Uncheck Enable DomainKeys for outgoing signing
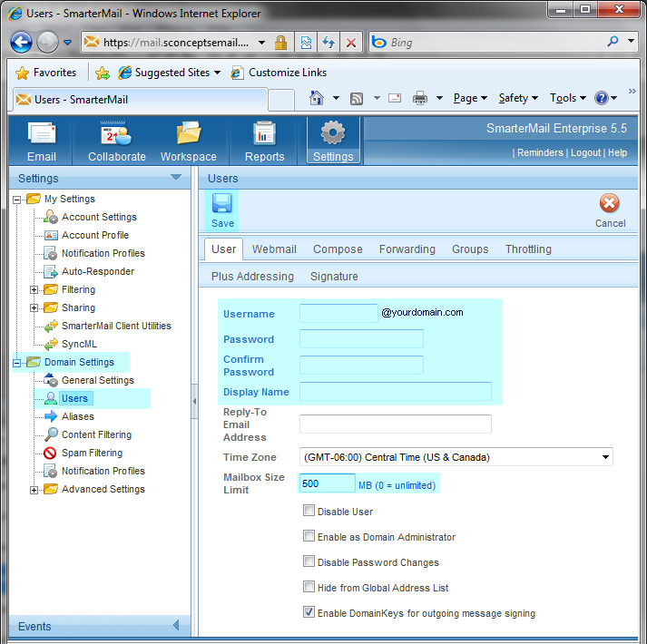647x644 pixels. pyautogui.click(x=309, y=612)
